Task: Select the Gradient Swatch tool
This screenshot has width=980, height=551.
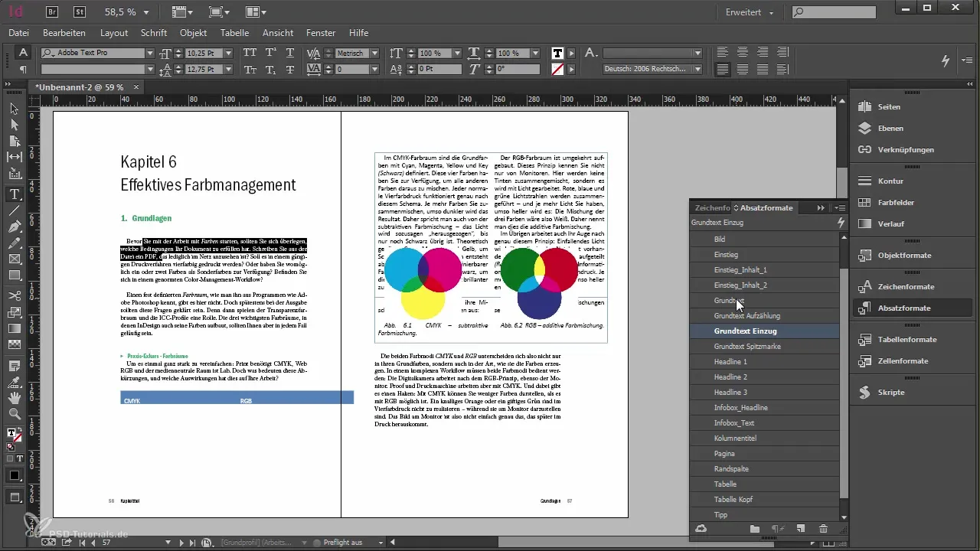Action: [x=14, y=328]
